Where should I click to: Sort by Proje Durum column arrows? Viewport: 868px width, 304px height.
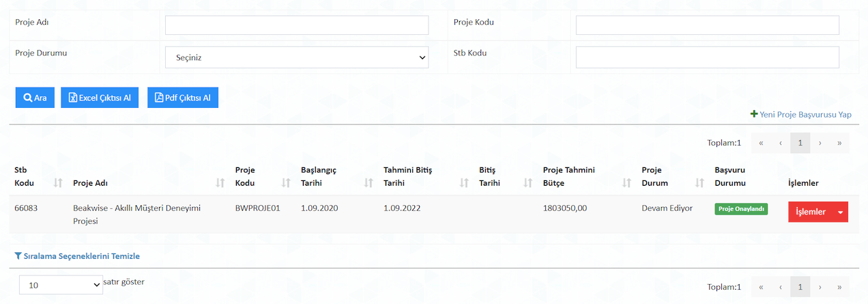(x=699, y=183)
